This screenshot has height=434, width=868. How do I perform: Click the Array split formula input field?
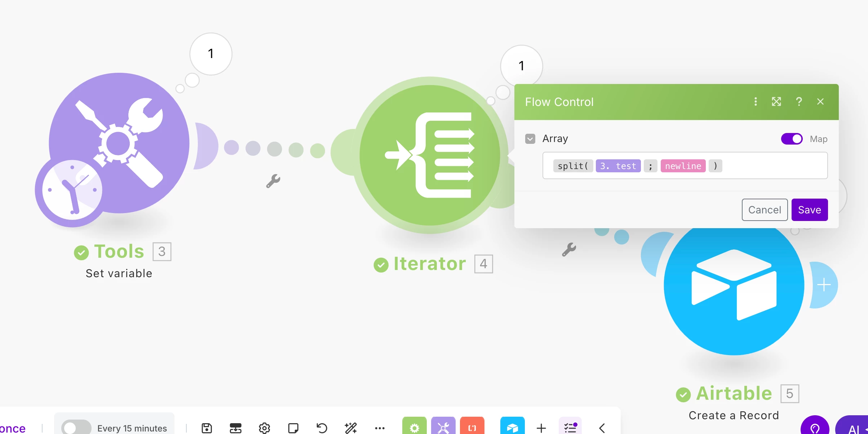pos(771,166)
